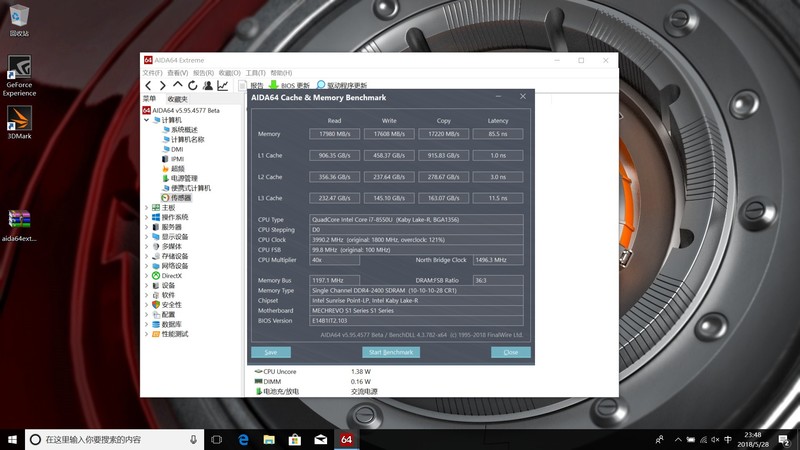Open the GeForce Experience desktop icon

coord(19,76)
